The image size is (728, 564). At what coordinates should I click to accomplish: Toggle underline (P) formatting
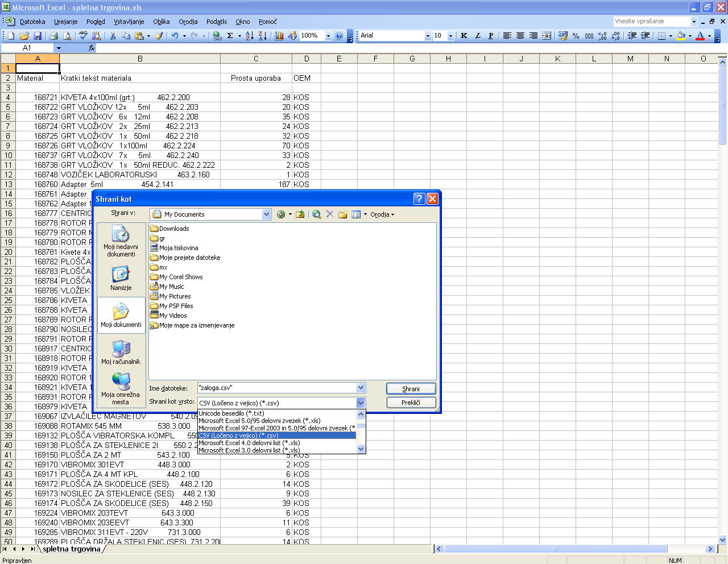pos(491,36)
